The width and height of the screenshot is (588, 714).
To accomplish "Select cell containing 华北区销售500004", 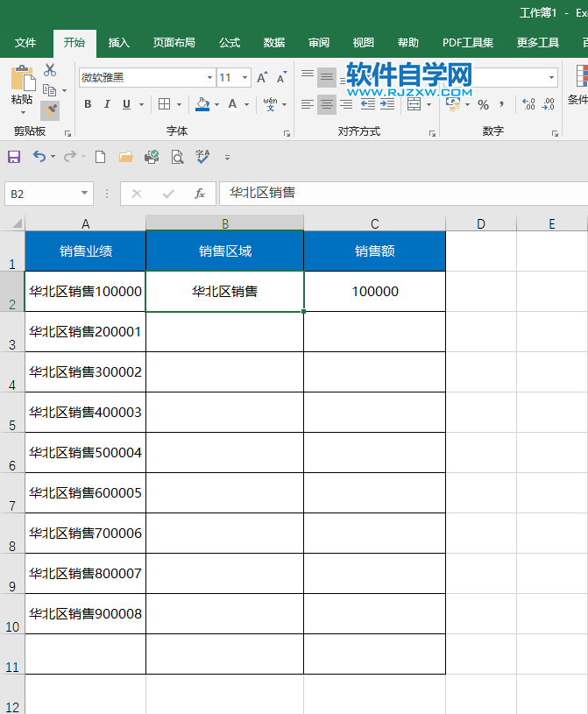I will [85, 453].
